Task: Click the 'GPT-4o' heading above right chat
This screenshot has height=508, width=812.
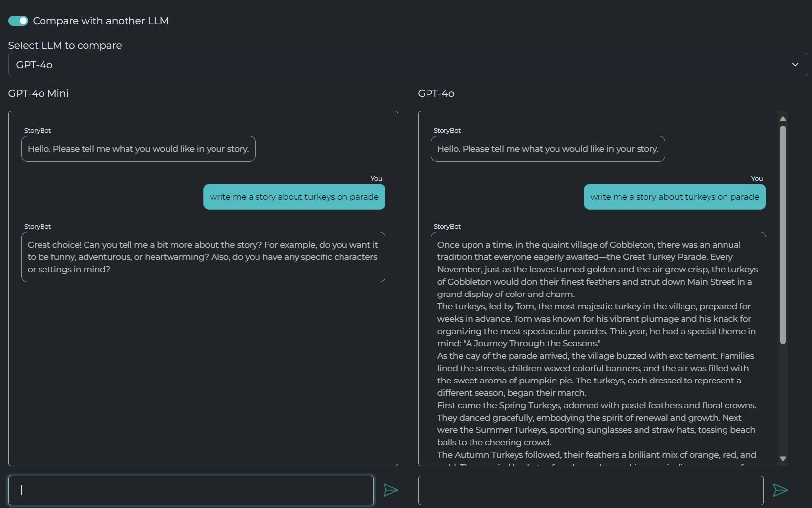Action: coord(436,93)
